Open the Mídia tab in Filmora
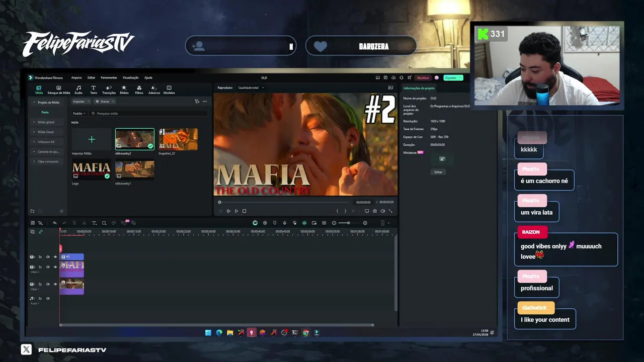The height and width of the screenshot is (362, 644). tap(39, 89)
